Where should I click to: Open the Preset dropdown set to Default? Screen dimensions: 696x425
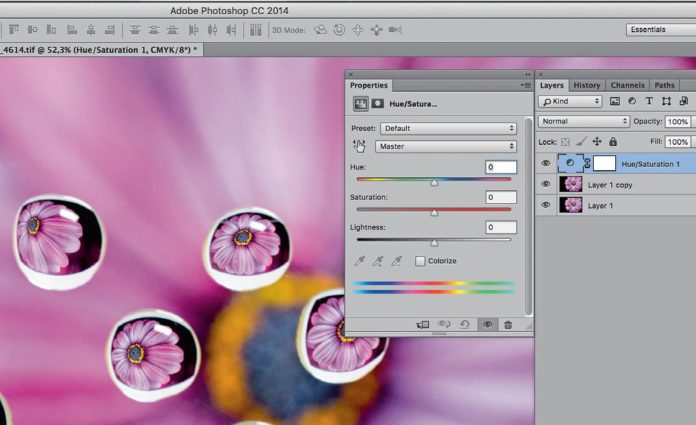(x=448, y=128)
